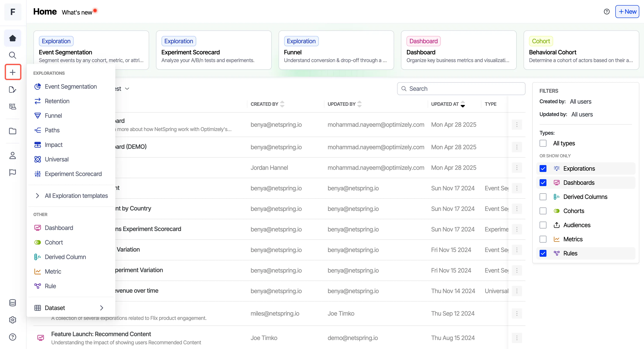Open the Funnel exploration card

[336, 50]
